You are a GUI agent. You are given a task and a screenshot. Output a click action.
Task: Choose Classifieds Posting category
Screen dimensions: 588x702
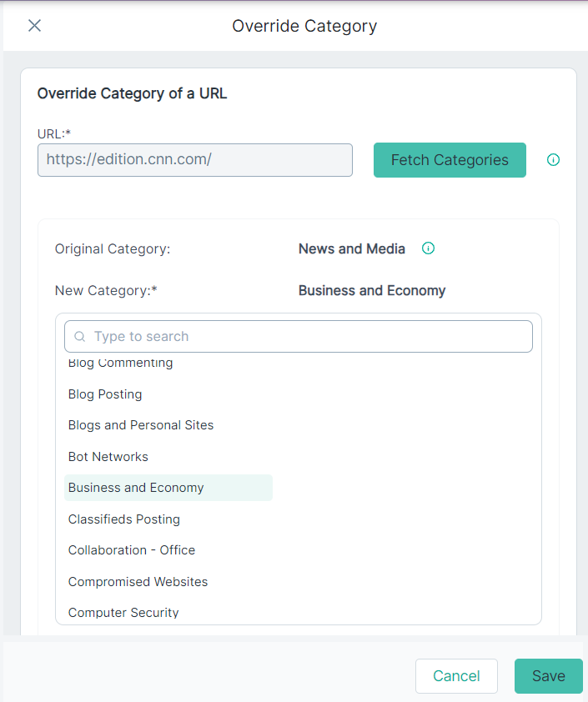tap(124, 519)
